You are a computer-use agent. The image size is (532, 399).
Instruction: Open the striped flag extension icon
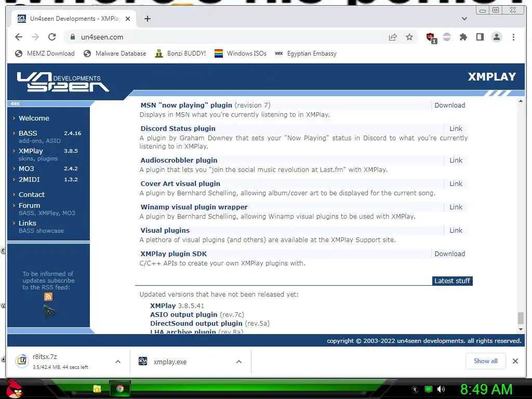pos(447,37)
